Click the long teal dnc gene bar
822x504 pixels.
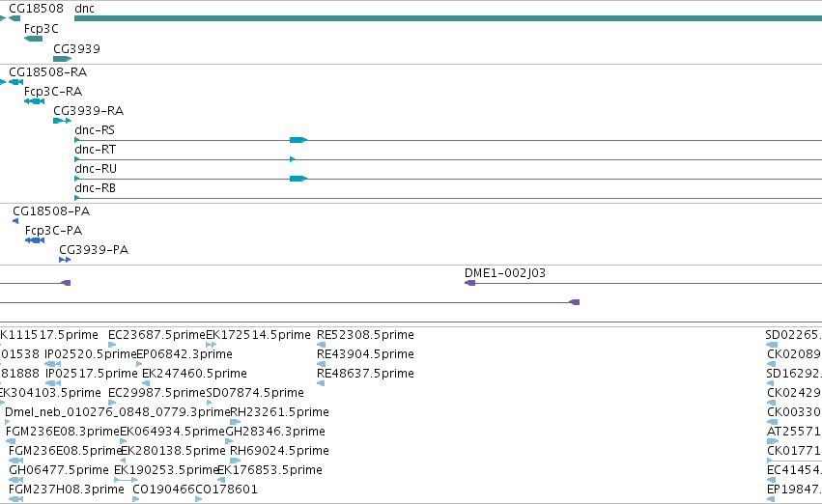[x=448, y=18]
